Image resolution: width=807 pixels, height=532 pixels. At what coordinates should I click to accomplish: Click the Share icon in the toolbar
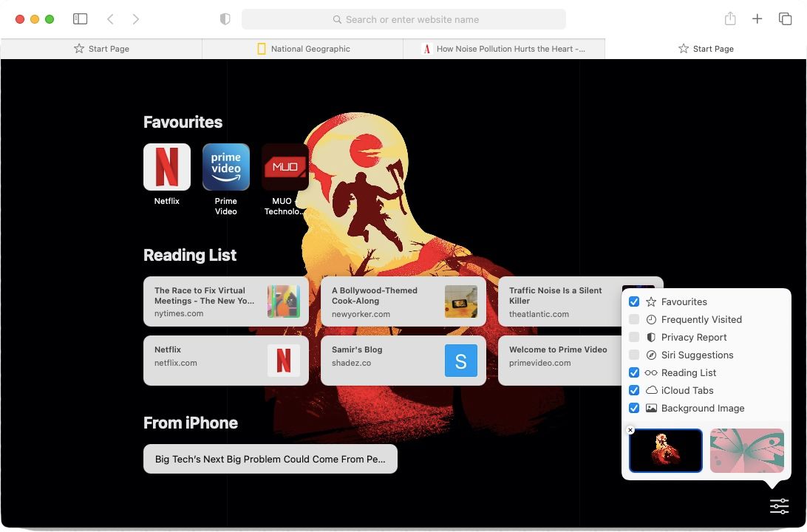pos(730,18)
